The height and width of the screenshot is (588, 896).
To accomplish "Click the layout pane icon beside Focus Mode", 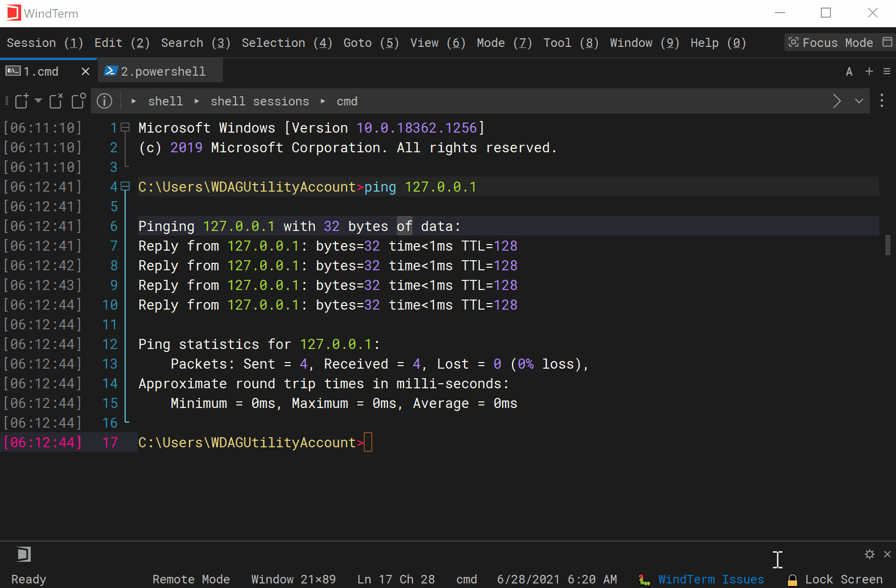I will click(x=887, y=42).
